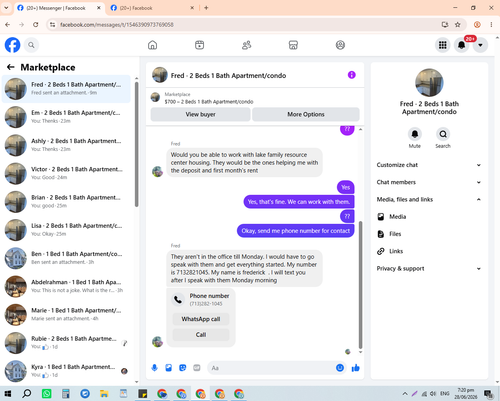Go back using the Marketplace arrow
Screen dimensions: 500x401
[x=11, y=67]
